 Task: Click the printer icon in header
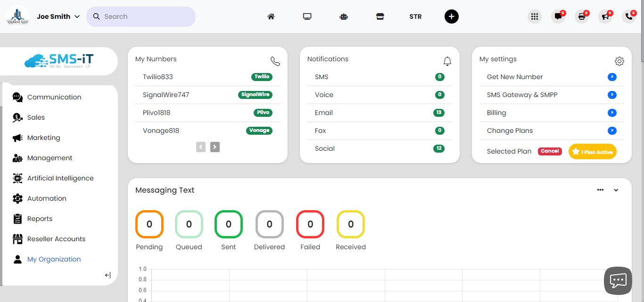[x=581, y=16]
